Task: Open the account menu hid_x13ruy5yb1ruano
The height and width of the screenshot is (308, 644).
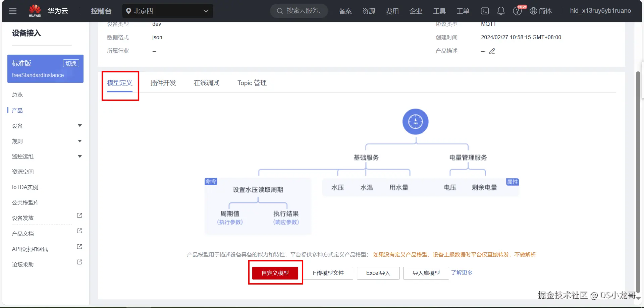Action: click(x=600, y=11)
